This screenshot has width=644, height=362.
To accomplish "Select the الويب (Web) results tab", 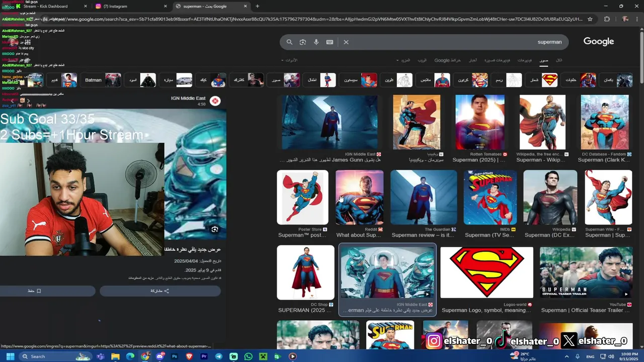I will point(422,60).
